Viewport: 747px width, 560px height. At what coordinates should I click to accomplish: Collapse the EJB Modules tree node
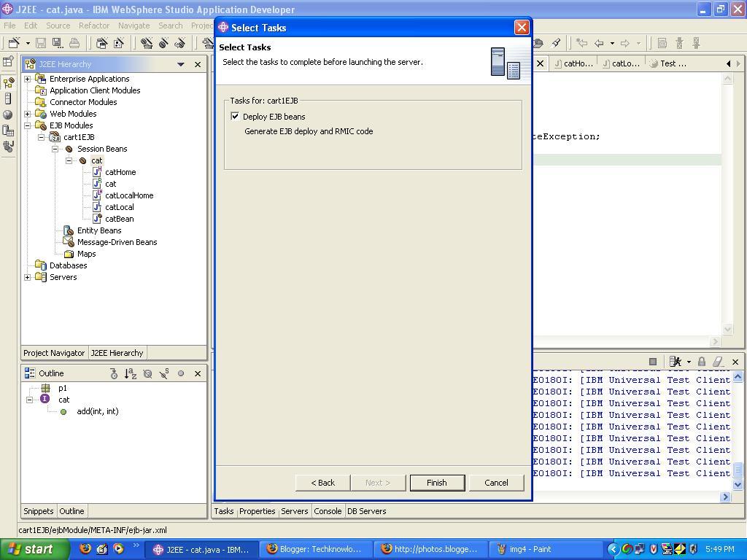click(x=28, y=125)
